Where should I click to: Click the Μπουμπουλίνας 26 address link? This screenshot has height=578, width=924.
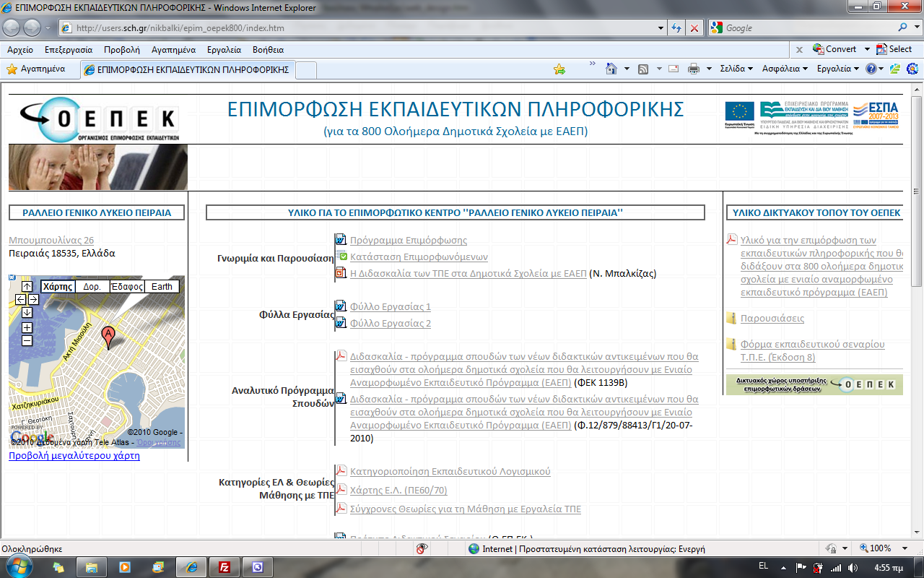pos(51,241)
